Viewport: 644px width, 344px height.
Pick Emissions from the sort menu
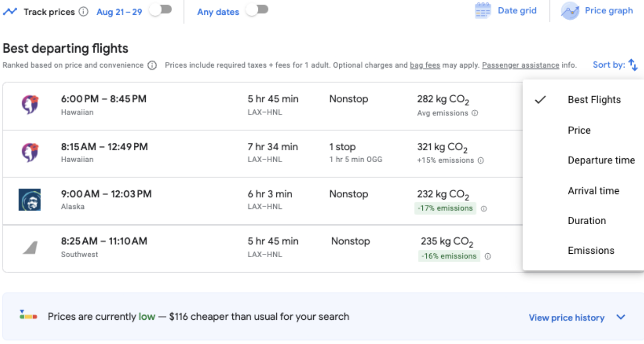tap(591, 250)
